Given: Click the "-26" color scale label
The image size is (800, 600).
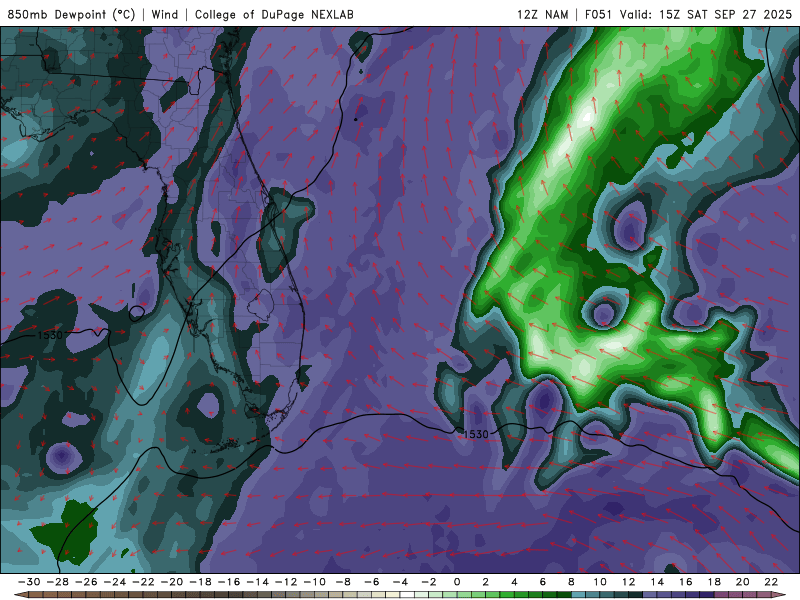Looking at the screenshot, I should pyautogui.click(x=86, y=582).
